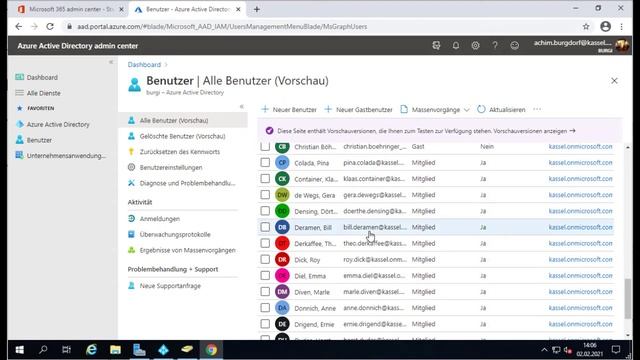Screen dimensions: 640x360
Task: Click the Unternehmensanwendungen sidebar icon
Action: (x=19, y=156)
